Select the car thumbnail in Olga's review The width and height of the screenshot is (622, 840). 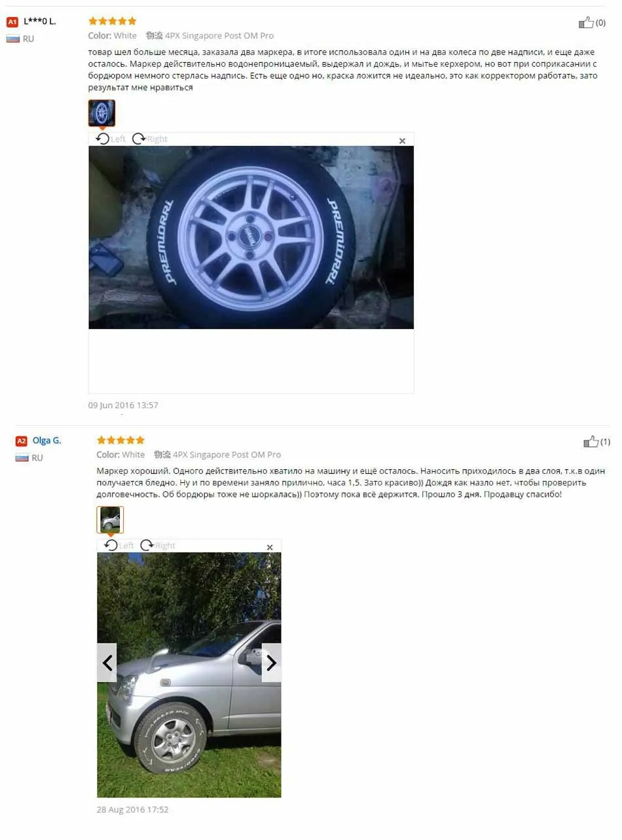(110, 519)
